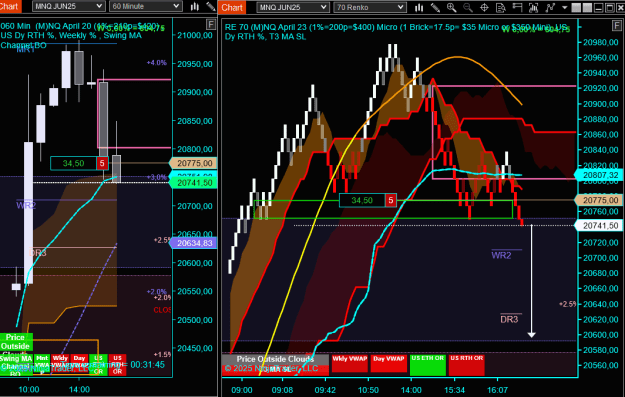Open the Data Box icon
The width and height of the screenshot is (625, 397).
(x=501, y=7)
